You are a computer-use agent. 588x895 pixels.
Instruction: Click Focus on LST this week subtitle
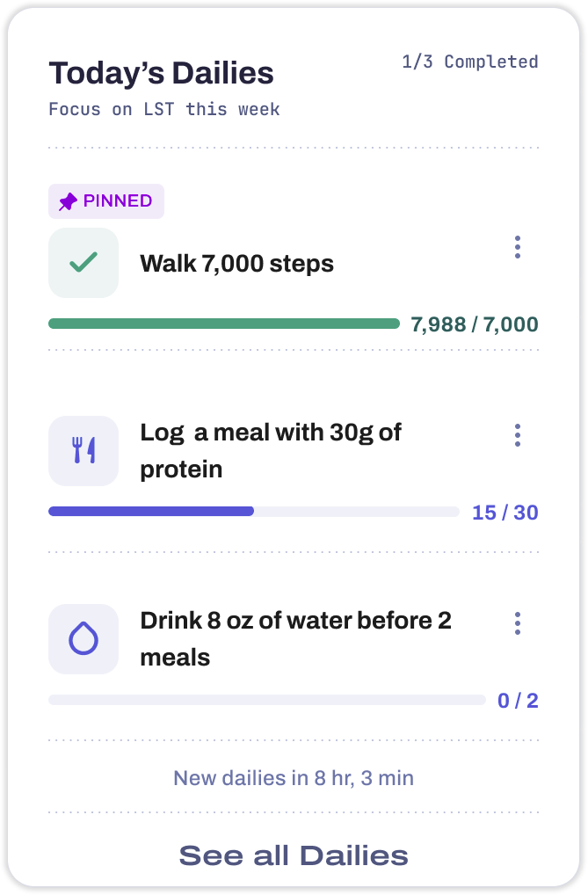(164, 109)
